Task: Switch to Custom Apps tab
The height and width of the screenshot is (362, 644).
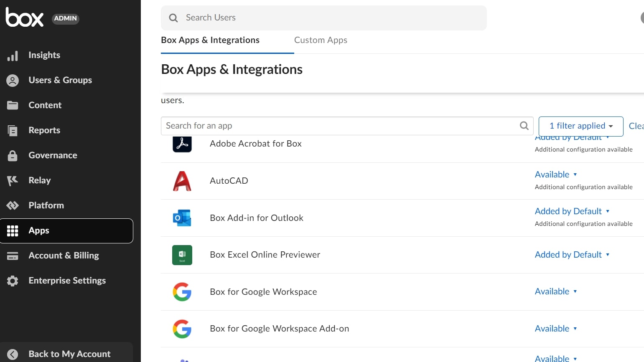Action: [321, 40]
